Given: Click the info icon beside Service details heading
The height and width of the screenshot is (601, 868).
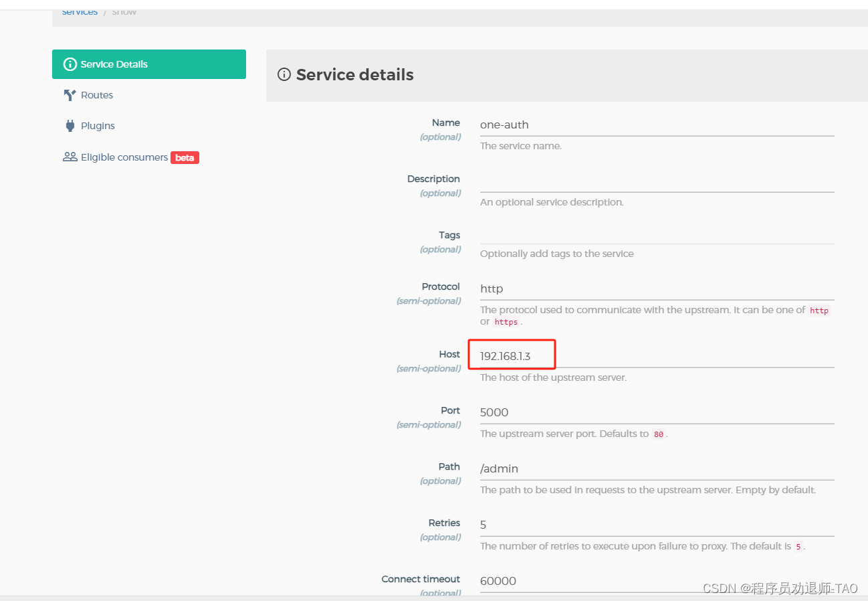Looking at the screenshot, I should (x=284, y=75).
